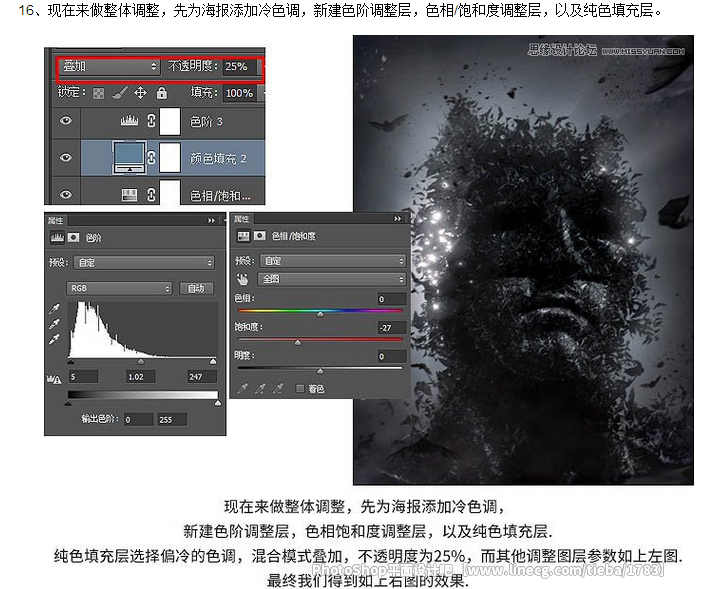Click the midtone input value 1.02
The width and height of the screenshot is (720, 589).
141,377
